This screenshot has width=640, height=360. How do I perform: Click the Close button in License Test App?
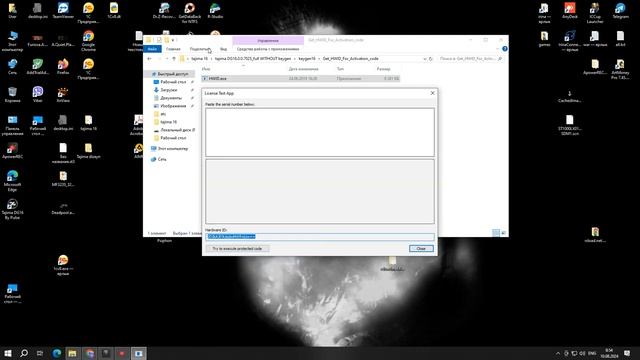[421, 249]
